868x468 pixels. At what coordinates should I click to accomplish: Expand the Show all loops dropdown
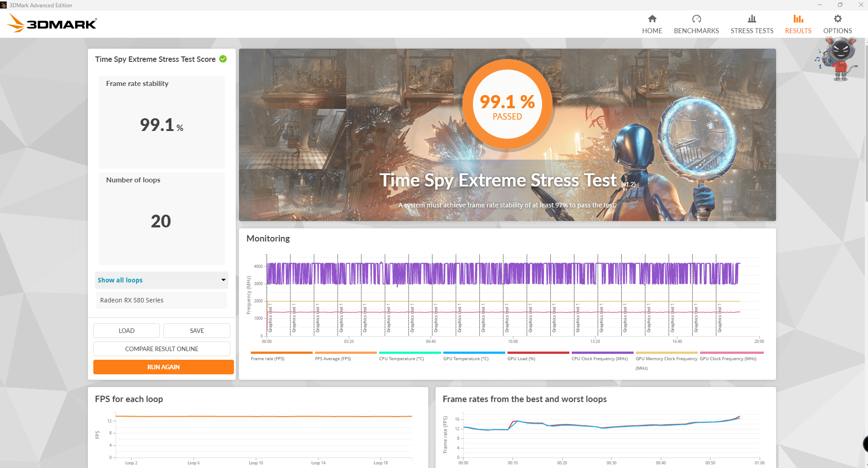click(161, 280)
